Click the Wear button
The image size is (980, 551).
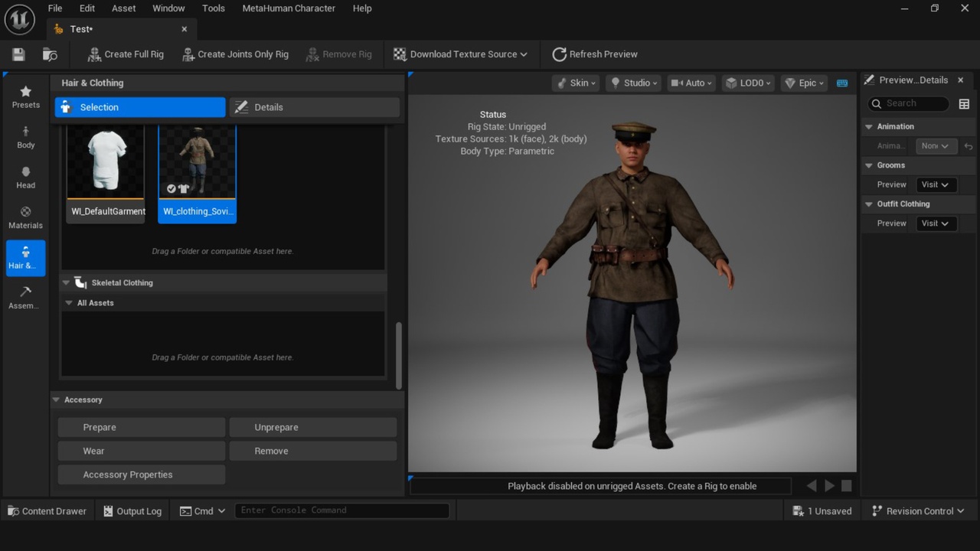click(142, 451)
